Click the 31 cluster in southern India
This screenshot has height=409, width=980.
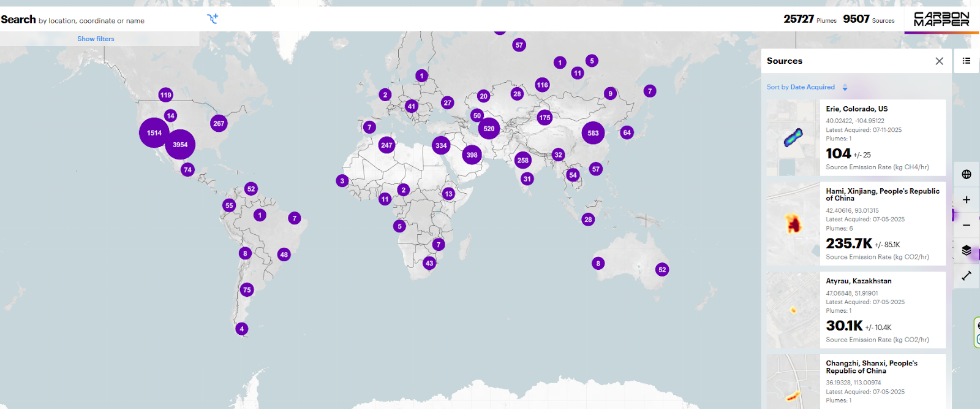click(527, 178)
